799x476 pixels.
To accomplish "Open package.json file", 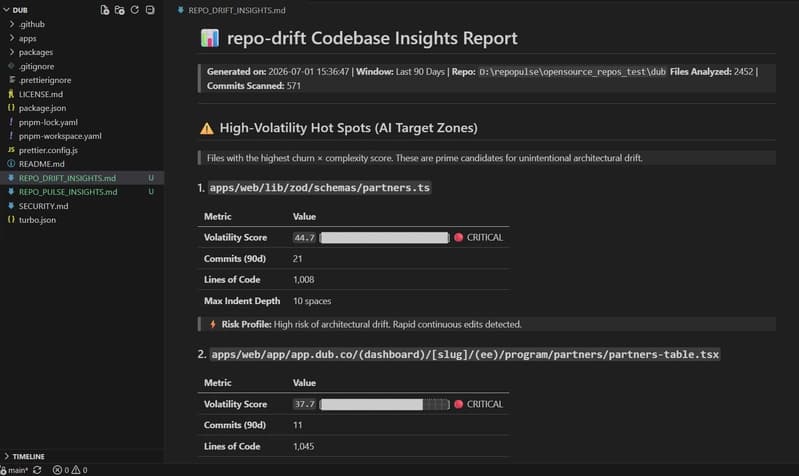I will pos(42,108).
